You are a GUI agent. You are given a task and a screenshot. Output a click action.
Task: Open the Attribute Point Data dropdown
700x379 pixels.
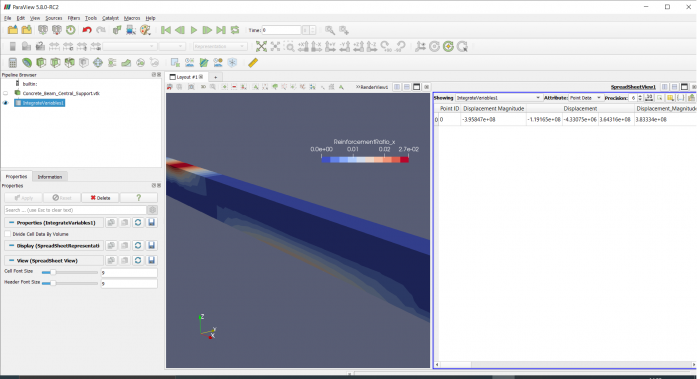[x=585, y=98]
